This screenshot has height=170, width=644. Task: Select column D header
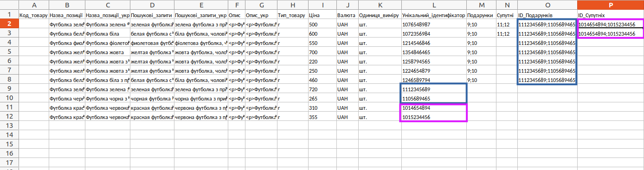tap(152, 5)
